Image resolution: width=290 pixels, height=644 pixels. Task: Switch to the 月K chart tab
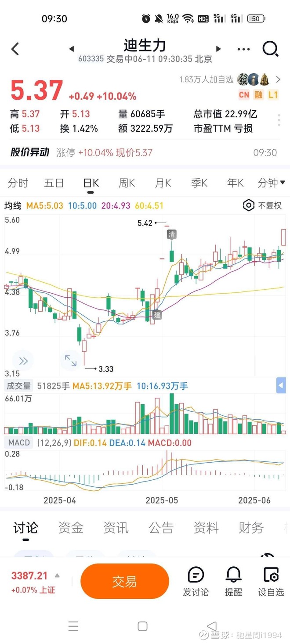tap(163, 183)
